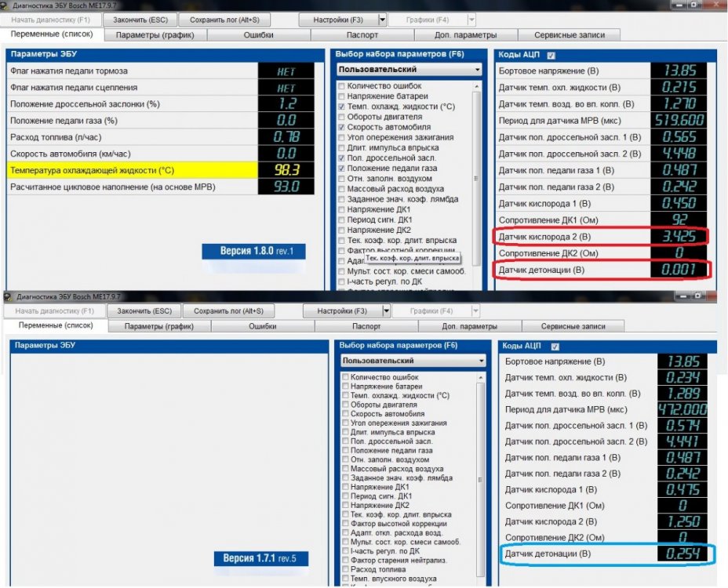
Task: Click Закончить (ESC) in top window
Action: pyautogui.click(x=140, y=20)
